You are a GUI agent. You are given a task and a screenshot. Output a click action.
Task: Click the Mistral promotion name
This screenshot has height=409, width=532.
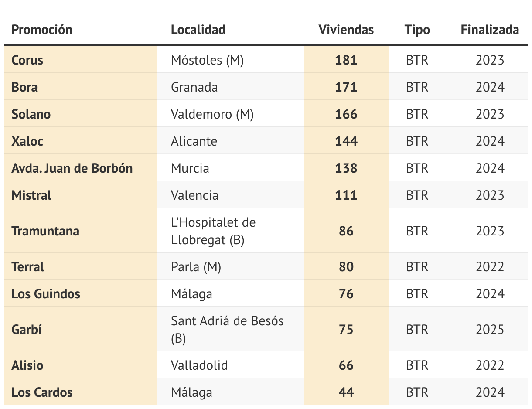coord(31,195)
